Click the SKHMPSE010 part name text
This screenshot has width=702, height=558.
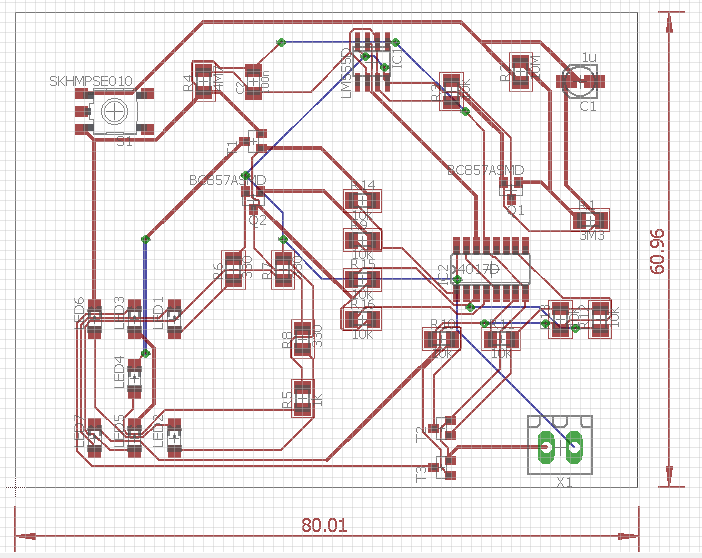(x=91, y=80)
